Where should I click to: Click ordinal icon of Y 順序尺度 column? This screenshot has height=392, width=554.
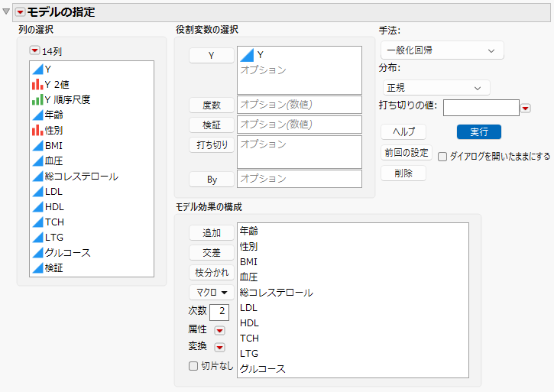tap(37, 99)
